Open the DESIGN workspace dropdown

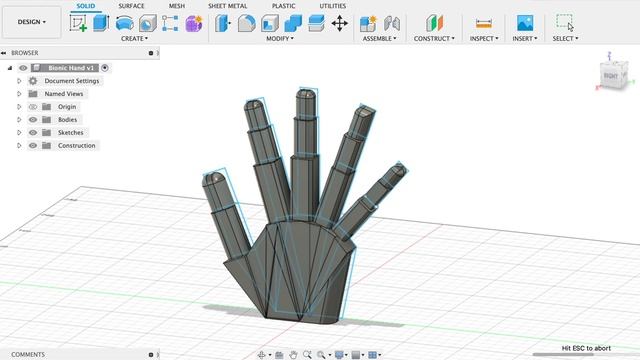[x=31, y=22]
